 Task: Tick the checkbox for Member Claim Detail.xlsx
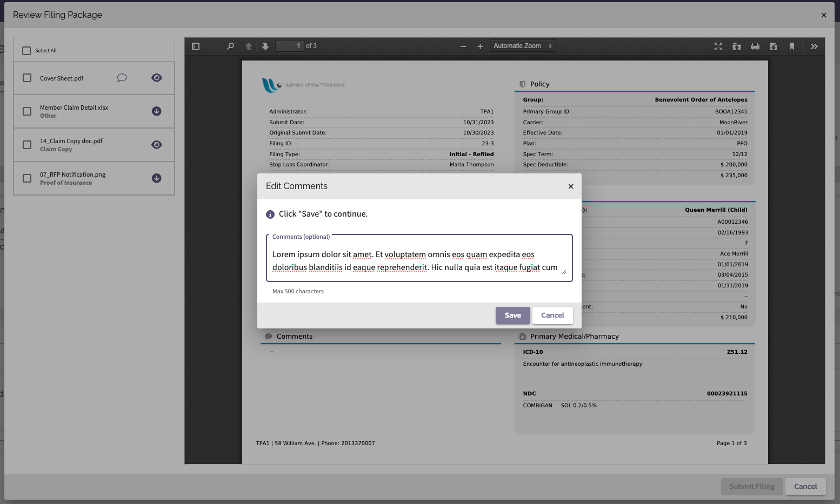pyautogui.click(x=26, y=111)
